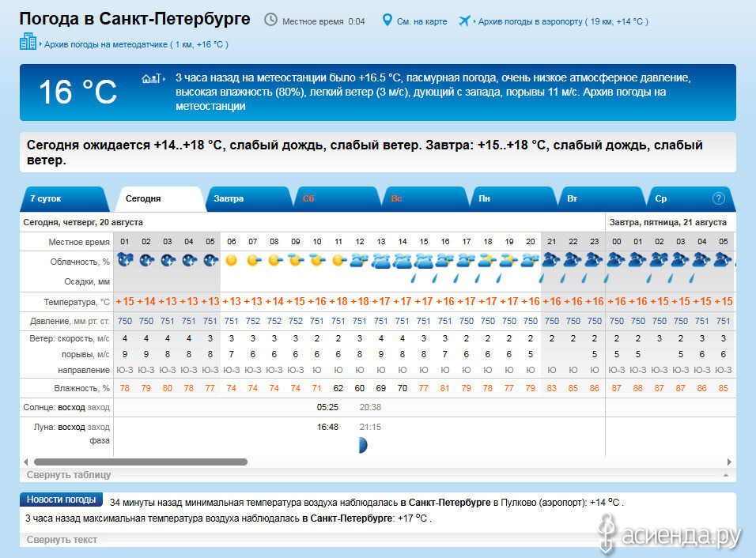Image resolution: width=756 pixels, height=558 pixels.
Task: Click the right scroll arrow of table
Action: (729, 462)
